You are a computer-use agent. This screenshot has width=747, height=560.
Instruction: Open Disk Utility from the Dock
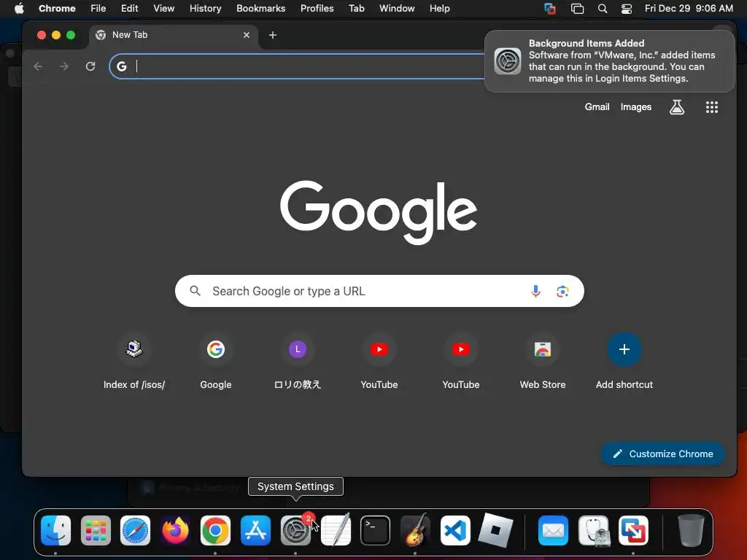(593, 530)
